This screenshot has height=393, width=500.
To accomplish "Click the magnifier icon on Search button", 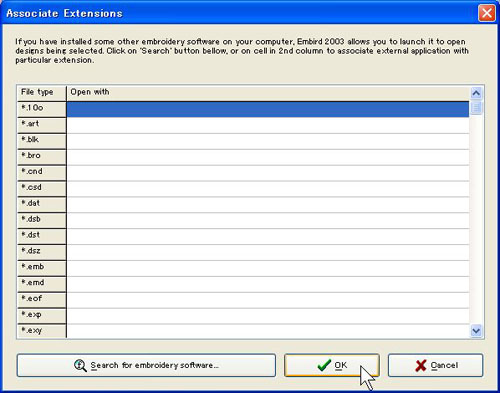I will tap(80, 366).
